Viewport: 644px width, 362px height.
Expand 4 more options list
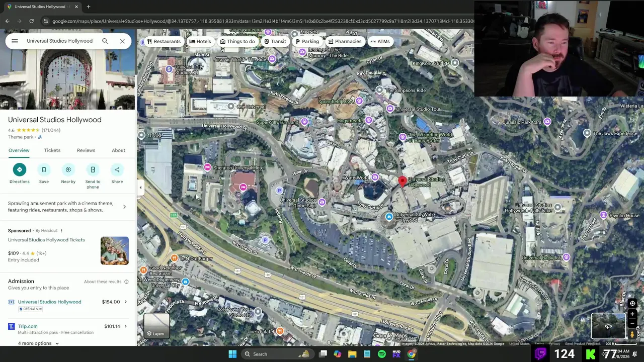[x=38, y=343]
